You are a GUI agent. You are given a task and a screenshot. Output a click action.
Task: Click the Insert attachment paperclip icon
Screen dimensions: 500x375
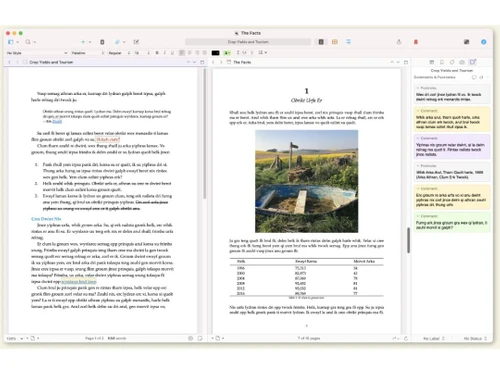[x=117, y=42]
